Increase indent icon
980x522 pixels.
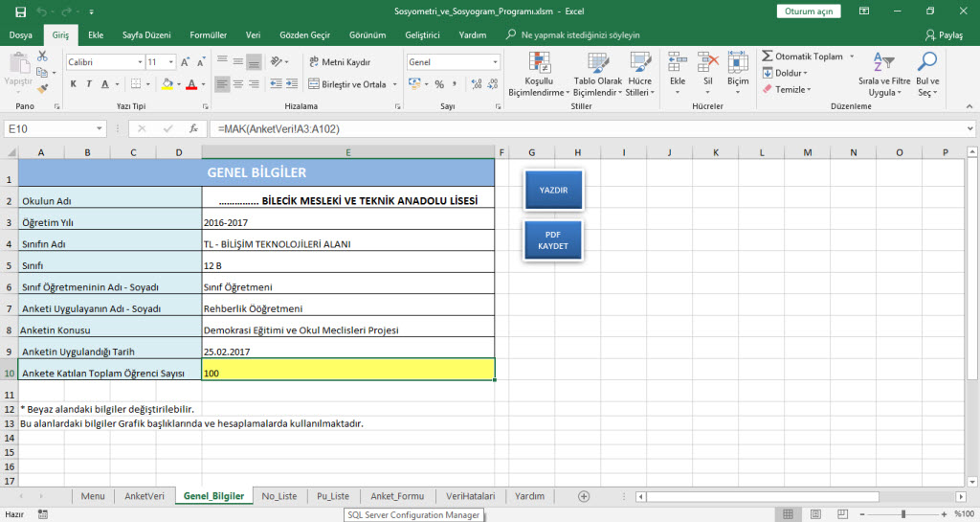(x=292, y=83)
